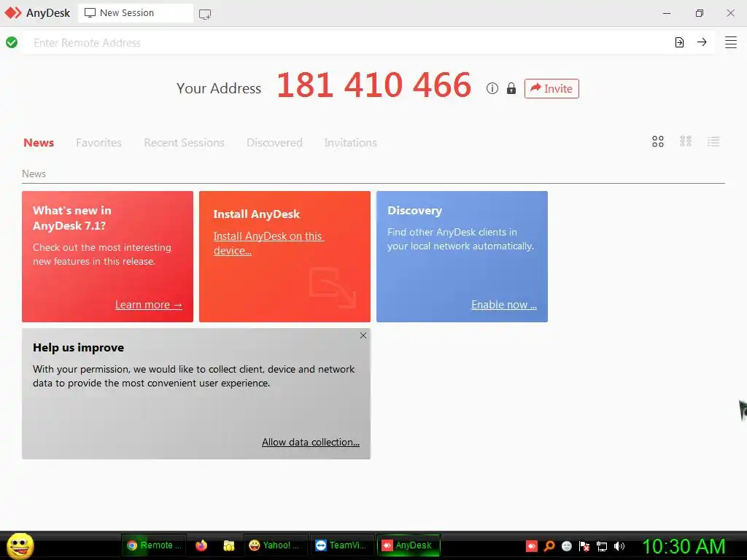Click the Learn more link
The height and width of the screenshot is (560, 747).
(x=149, y=305)
